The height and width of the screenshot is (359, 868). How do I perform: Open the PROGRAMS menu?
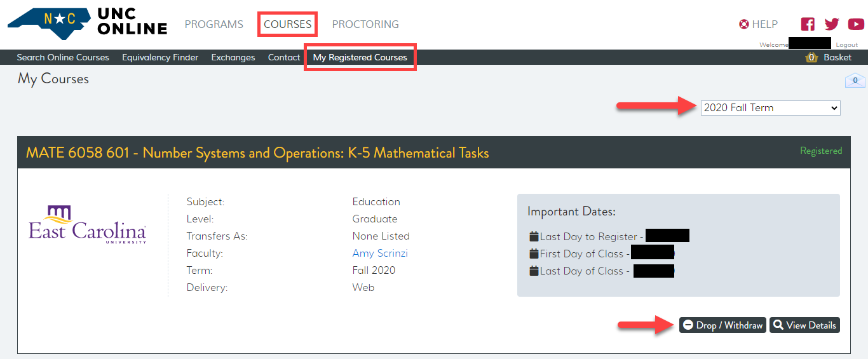[x=214, y=24]
